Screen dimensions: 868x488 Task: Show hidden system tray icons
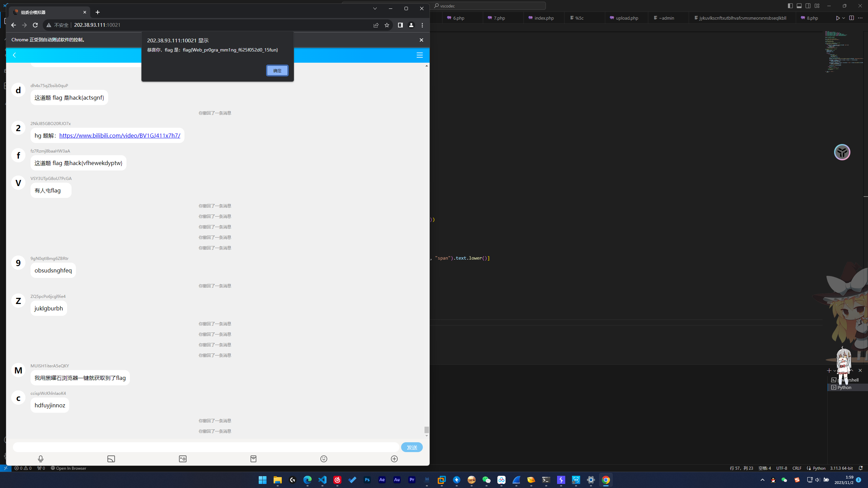point(763,480)
